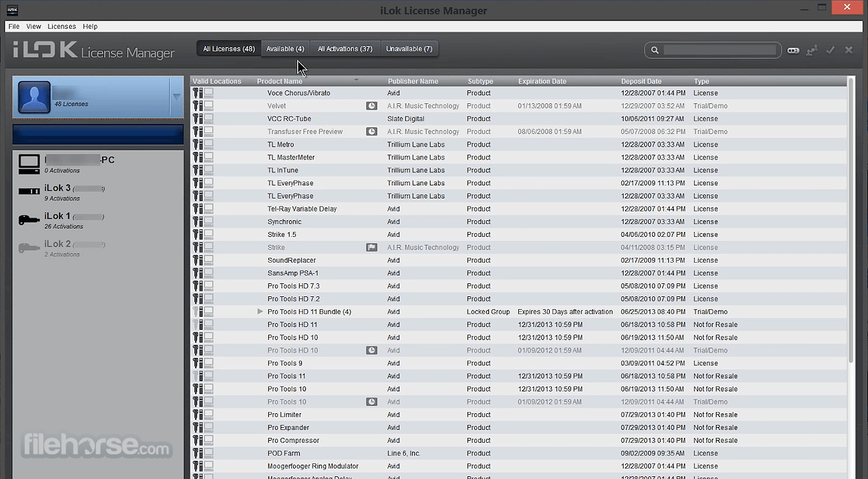Select the Pro Tools 9 license row
Image resolution: width=868 pixels, height=479 pixels.
point(519,363)
